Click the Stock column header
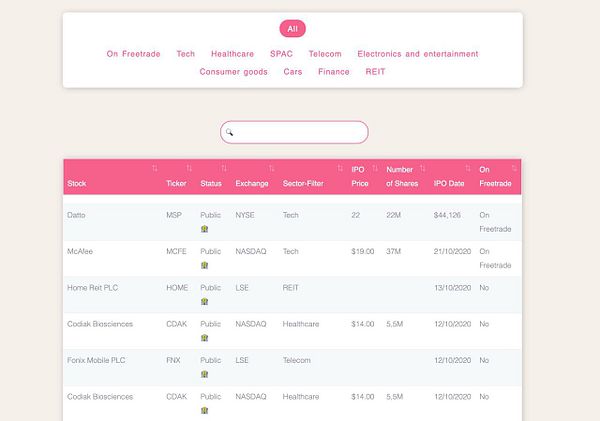This screenshot has height=421, width=600. (77, 184)
